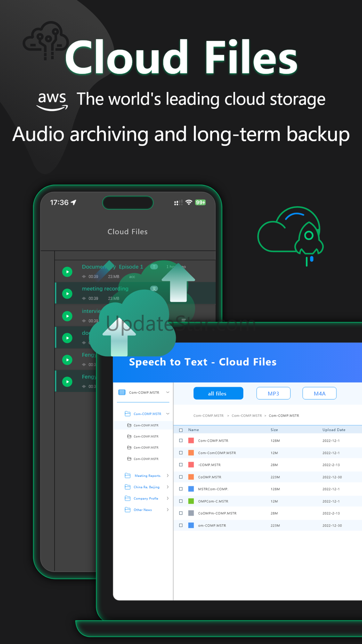Tap the Wi-Fi icon in phone status bar
This screenshot has height=644, width=362.
188,202
